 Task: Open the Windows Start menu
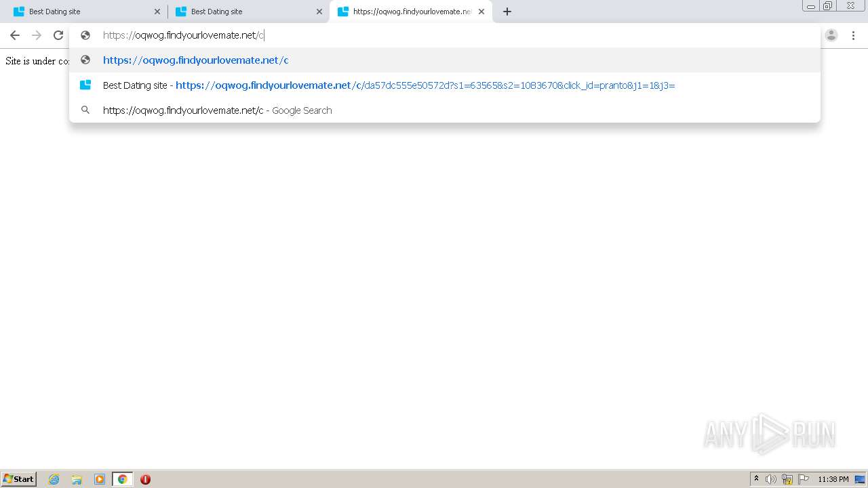19,479
